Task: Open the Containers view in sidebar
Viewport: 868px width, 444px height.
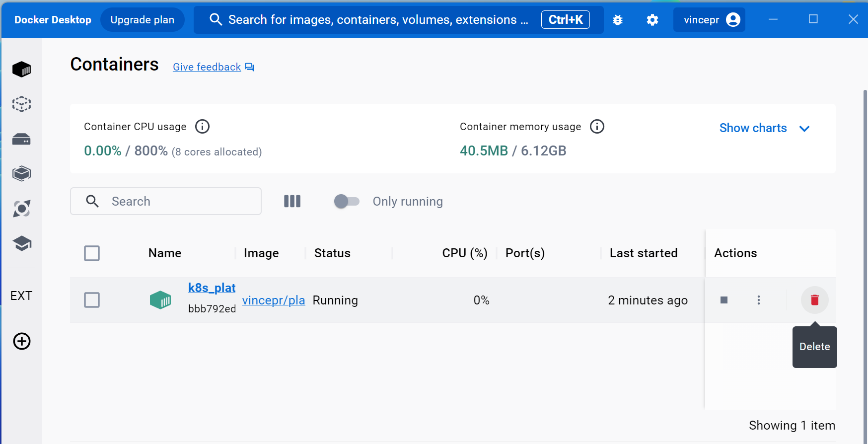Action: coord(21,70)
